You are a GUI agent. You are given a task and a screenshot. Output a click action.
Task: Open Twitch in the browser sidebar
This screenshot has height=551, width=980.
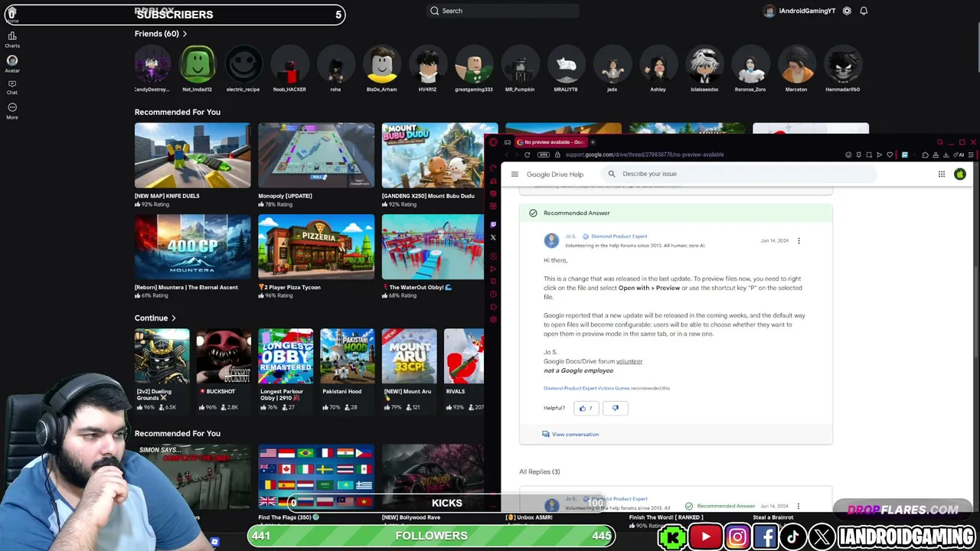click(x=493, y=224)
